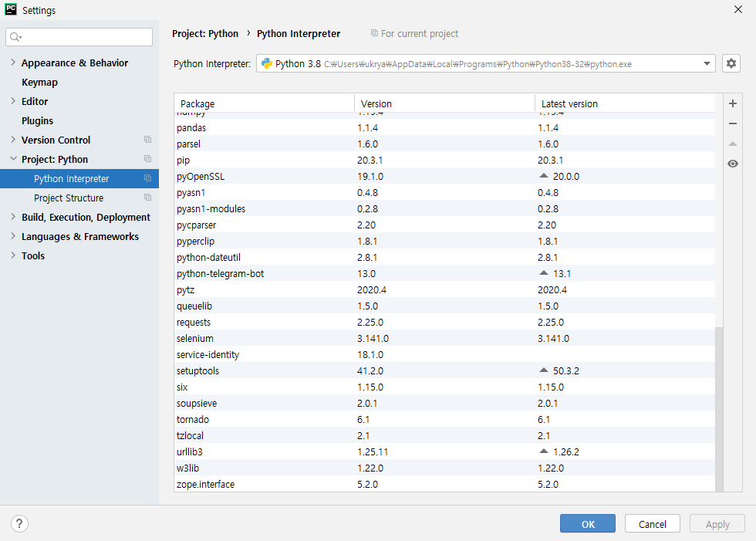Click the package list vertical scrollbar
The width and height of the screenshot is (756, 541).
[x=719, y=409]
